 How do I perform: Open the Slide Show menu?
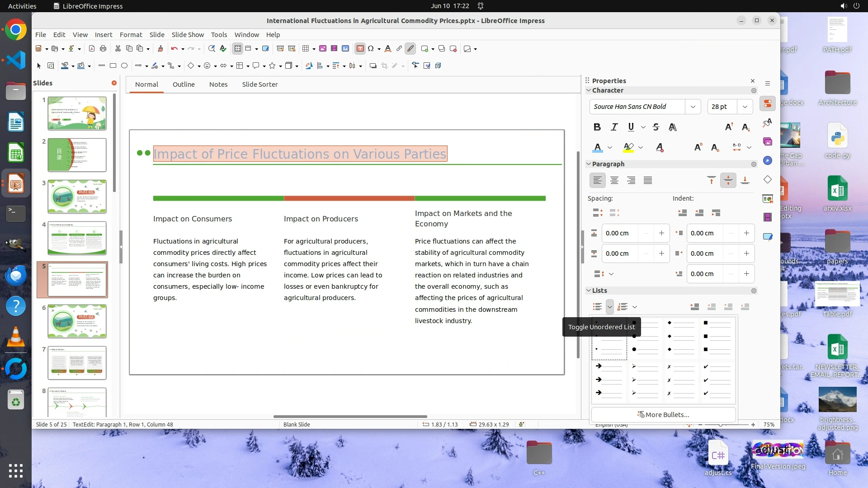click(x=188, y=34)
